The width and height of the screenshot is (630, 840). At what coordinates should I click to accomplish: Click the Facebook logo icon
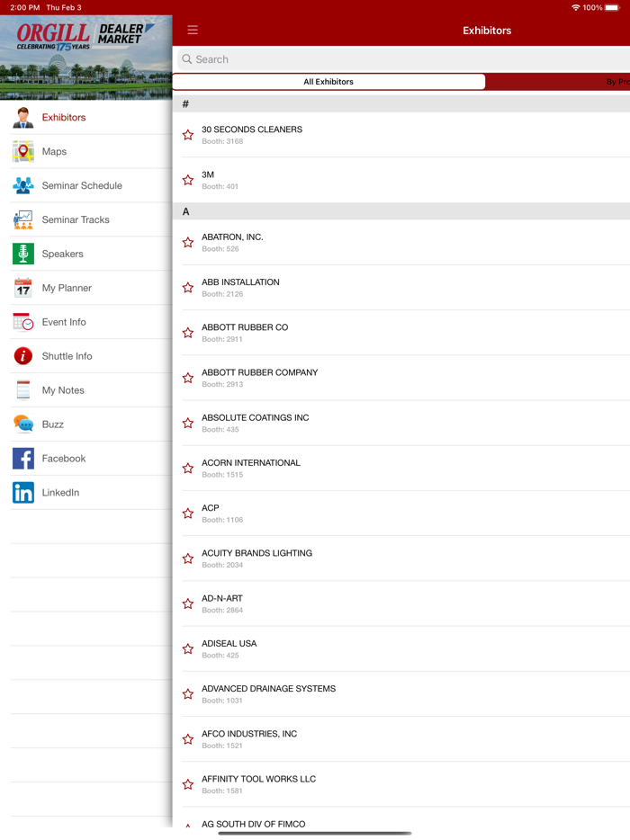click(x=23, y=459)
